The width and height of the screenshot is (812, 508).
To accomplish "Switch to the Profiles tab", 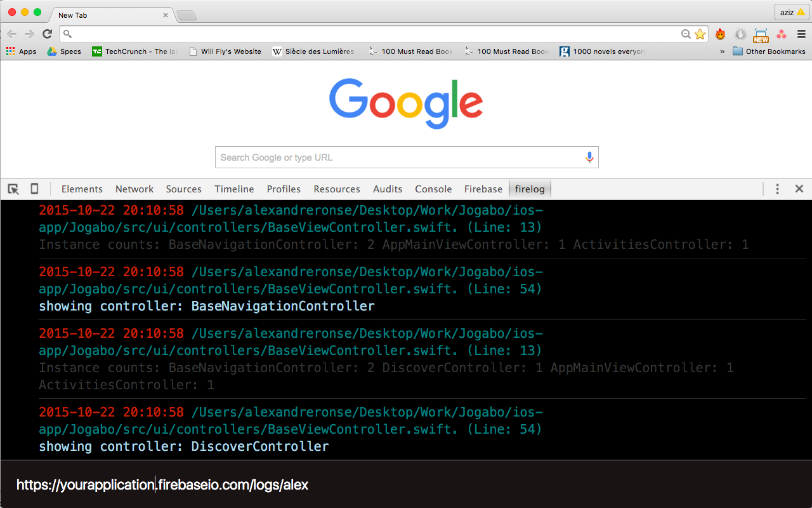I will point(284,189).
